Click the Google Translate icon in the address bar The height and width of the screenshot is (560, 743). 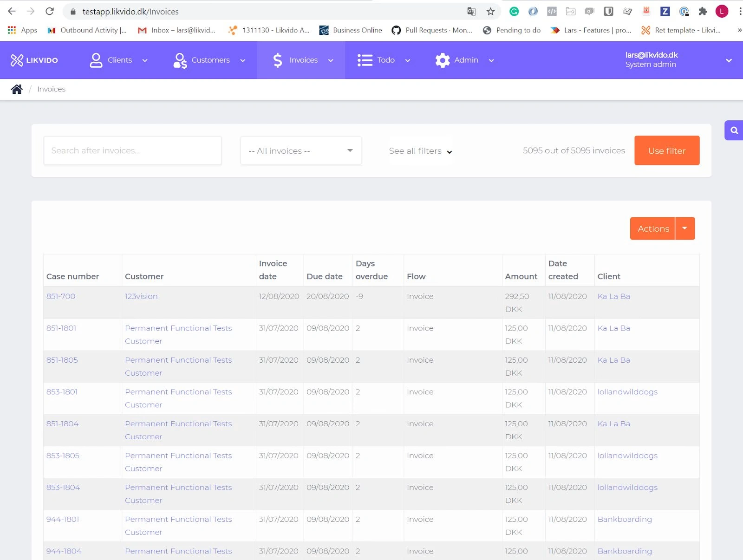[472, 12]
